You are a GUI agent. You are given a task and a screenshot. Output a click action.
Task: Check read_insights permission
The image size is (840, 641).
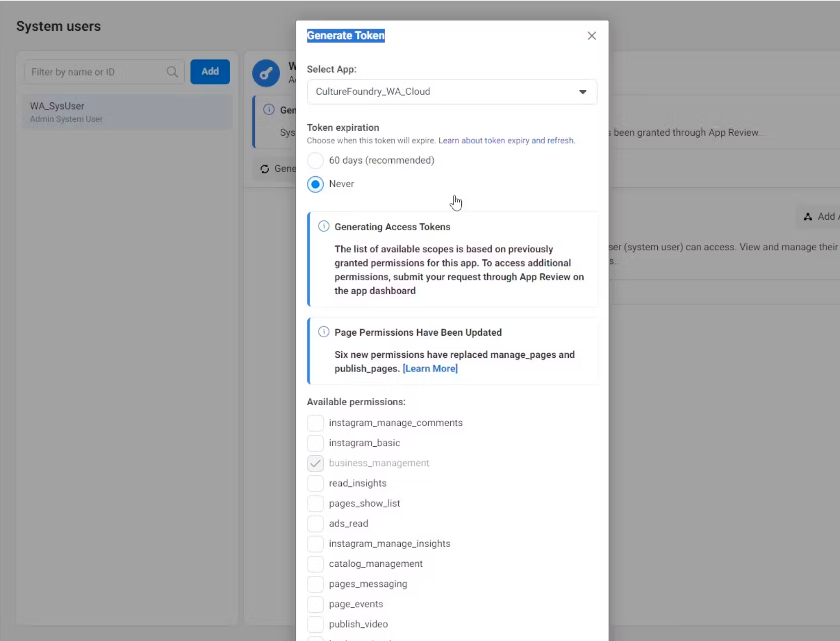click(x=316, y=484)
